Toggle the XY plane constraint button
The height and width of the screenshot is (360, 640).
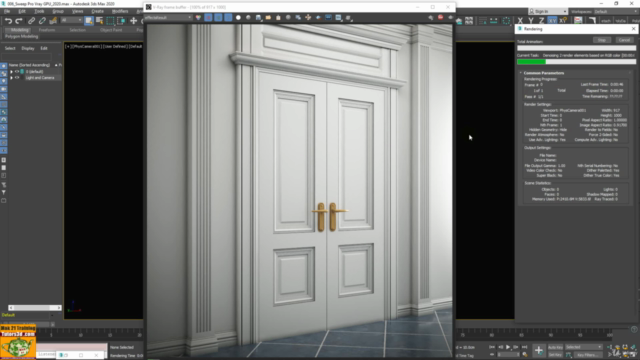click(552, 20)
